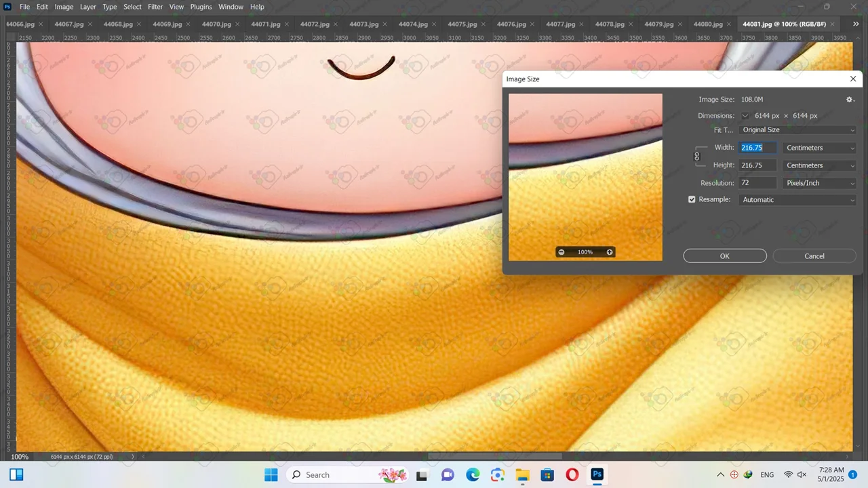868x488 pixels.
Task: Uncheck the Resample checkbox
Action: (692, 200)
